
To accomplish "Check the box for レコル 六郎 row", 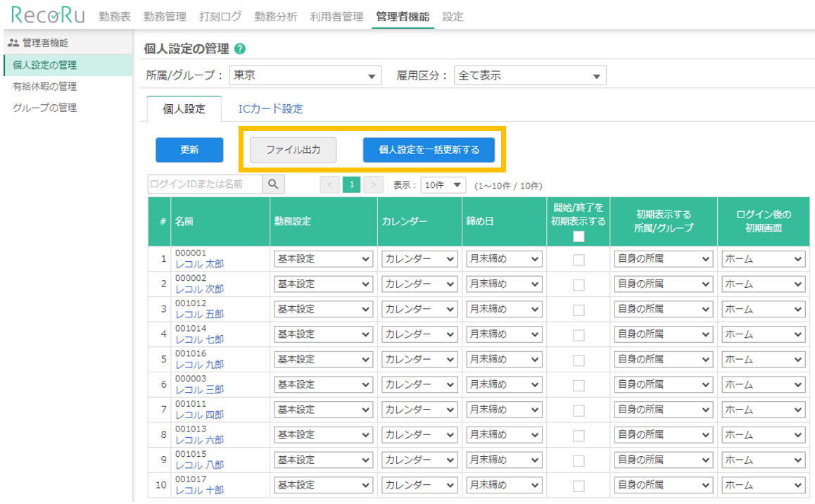I will [x=579, y=436].
